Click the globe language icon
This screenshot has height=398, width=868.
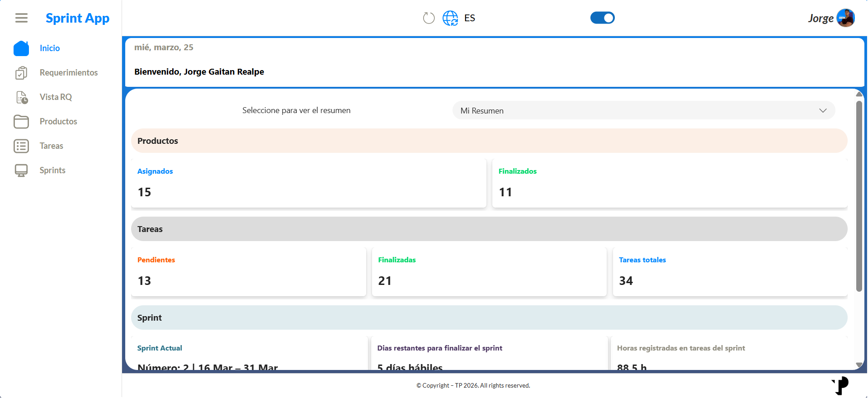click(450, 18)
